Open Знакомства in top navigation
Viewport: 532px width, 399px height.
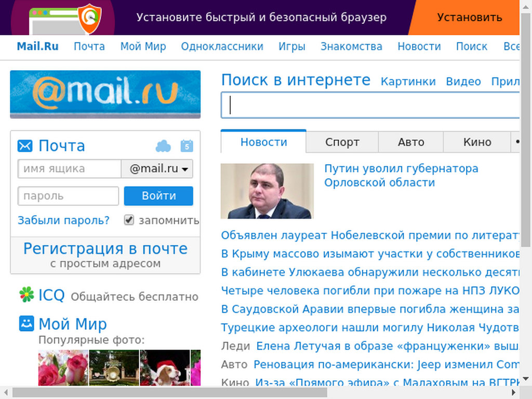click(x=352, y=46)
